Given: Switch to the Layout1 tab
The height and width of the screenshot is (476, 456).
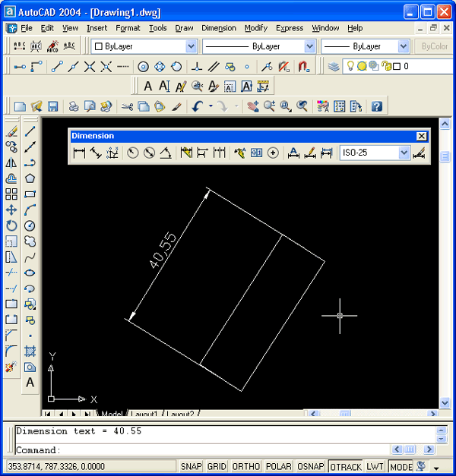Looking at the screenshot, I should pos(144,415).
